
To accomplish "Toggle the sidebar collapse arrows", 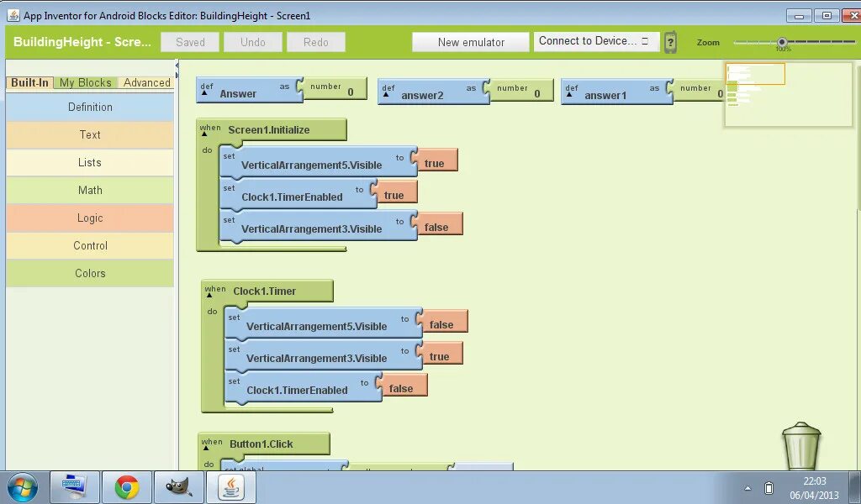I will 177,70.
